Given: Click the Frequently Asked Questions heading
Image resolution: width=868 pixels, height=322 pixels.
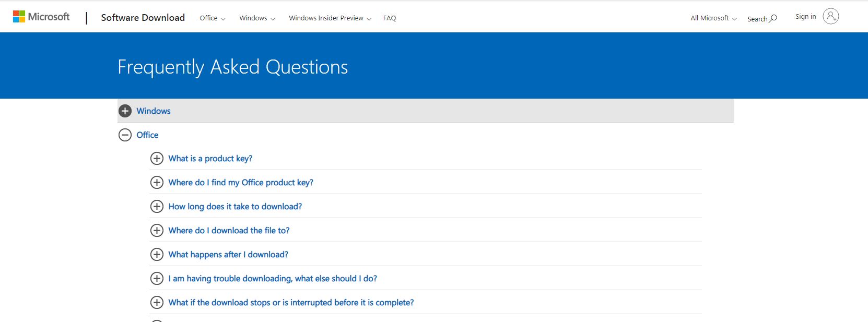Looking at the screenshot, I should 232,67.
